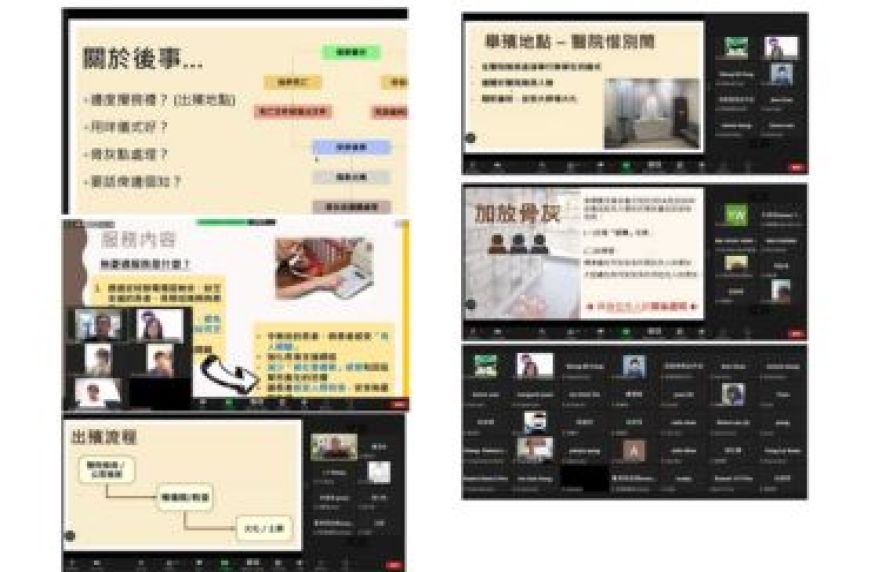The width and height of the screenshot is (875, 572).
Task: Click the red Leave button in 加放骨灰 window
Action: pyautogui.click(x=795, y=334)
